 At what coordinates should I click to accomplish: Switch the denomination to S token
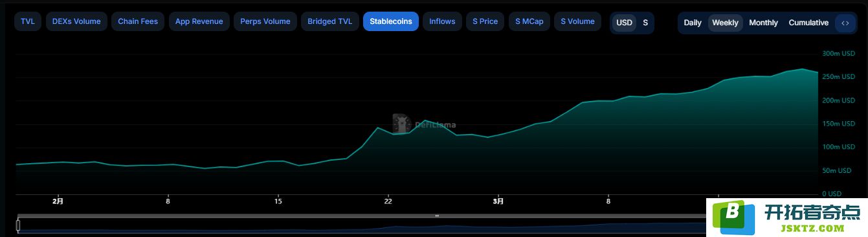coord(645,23)
